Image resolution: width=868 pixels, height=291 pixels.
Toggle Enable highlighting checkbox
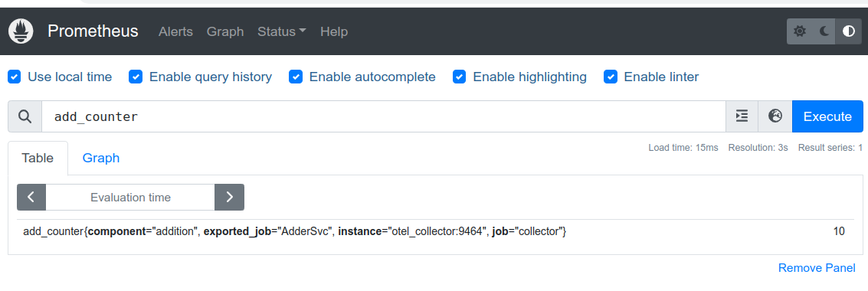click(x=460, y=77)
